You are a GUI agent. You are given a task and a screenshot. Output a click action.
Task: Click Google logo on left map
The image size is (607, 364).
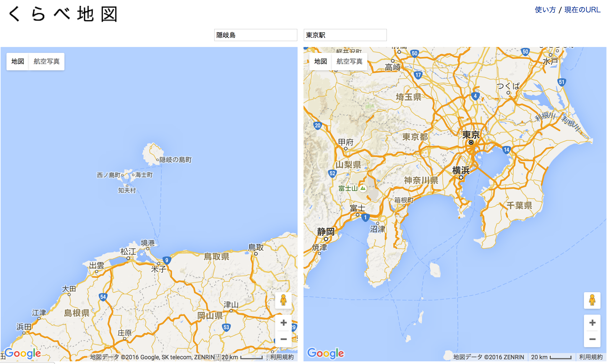point(23,353)
